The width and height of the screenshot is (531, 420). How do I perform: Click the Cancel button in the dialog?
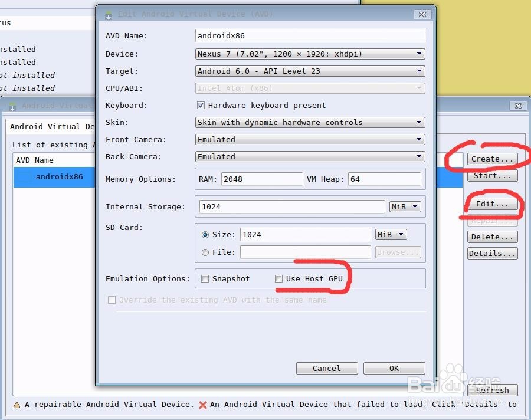[x=327, y=369]
